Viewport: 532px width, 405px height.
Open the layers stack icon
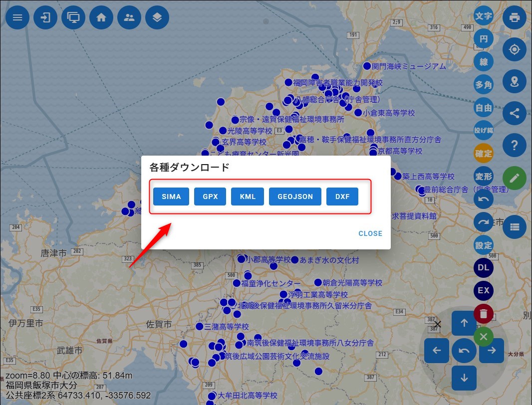[157, 17]
